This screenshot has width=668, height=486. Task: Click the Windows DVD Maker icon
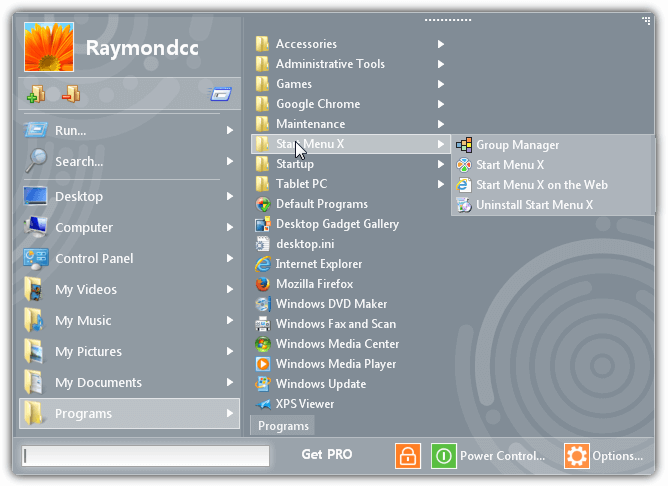click(x=263, y=304)
